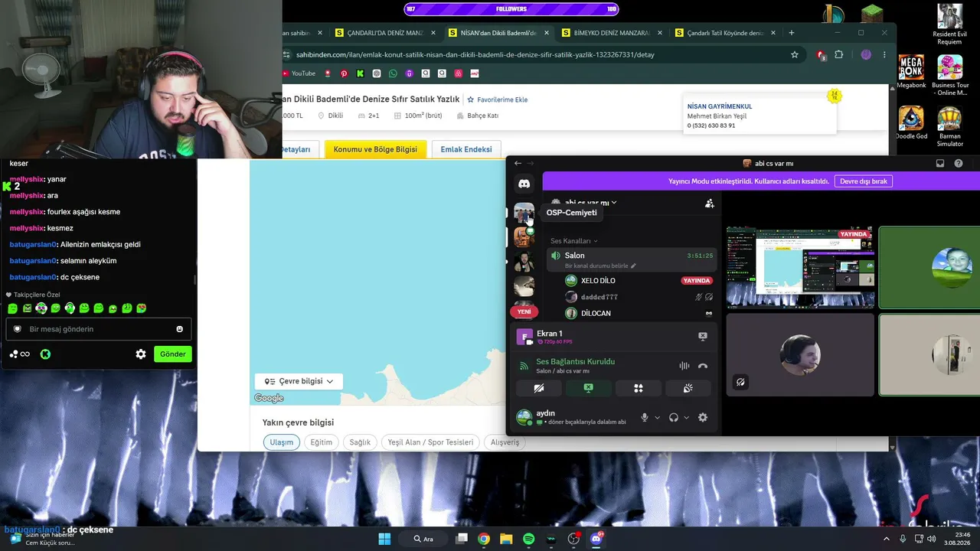
Task: Show hidden system tray icons chevron
Action: point(887,539)
